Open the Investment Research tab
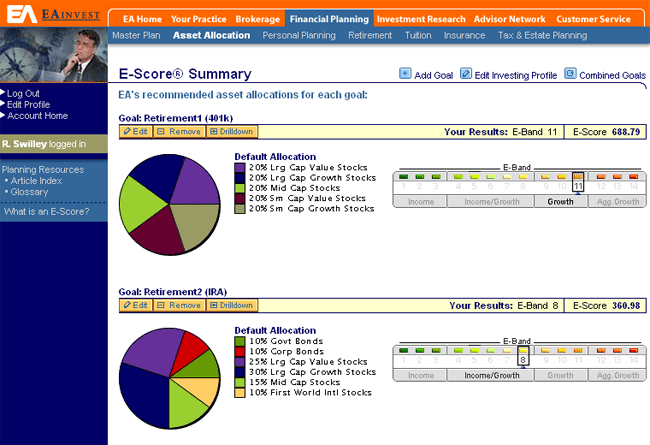 tap(421, 19)
